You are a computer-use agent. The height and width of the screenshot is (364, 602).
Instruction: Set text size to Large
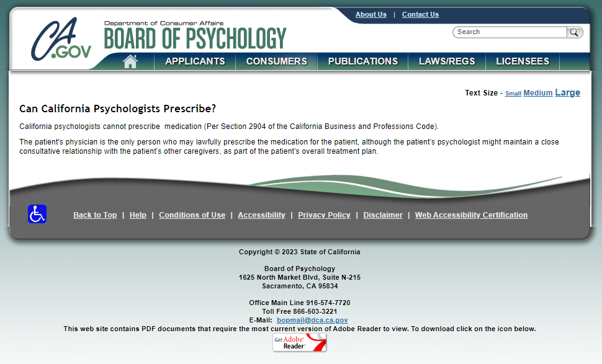click(x=567, y=92)
